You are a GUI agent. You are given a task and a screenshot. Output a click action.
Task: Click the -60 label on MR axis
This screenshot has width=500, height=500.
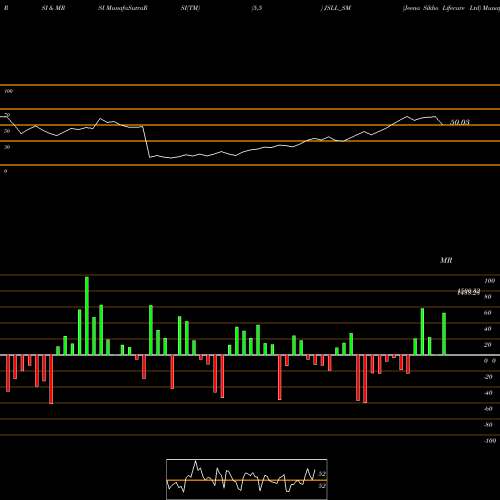point(488,409)
